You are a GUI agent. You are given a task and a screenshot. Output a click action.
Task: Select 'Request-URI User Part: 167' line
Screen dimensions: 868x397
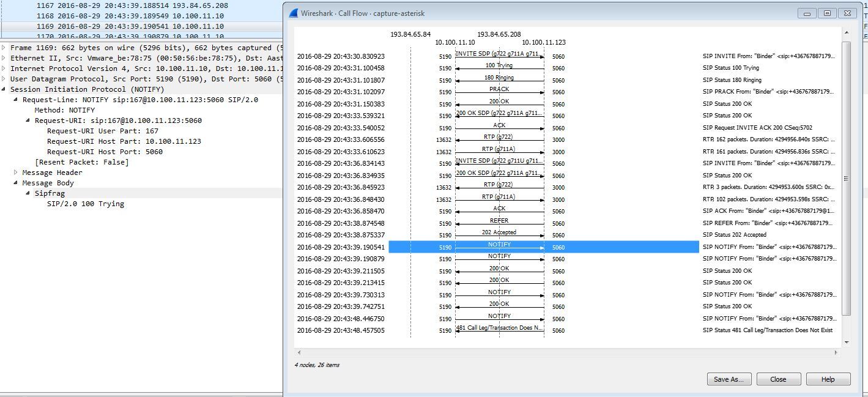(103, 131)
